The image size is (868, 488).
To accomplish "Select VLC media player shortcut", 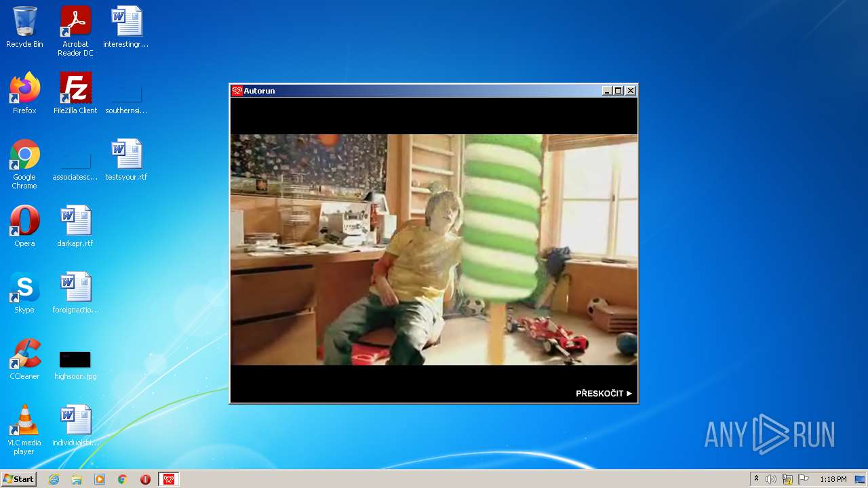I will tap(24, 430).
